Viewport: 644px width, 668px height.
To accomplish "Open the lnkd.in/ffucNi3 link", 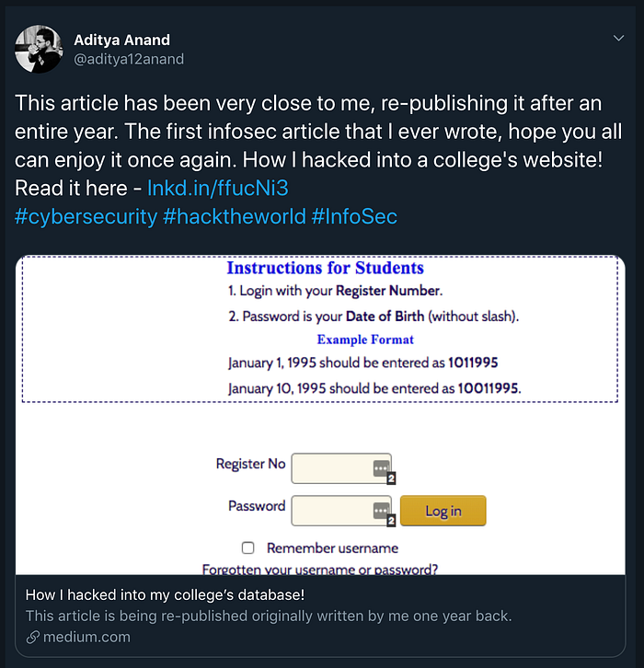I will (x=218, y=188).
